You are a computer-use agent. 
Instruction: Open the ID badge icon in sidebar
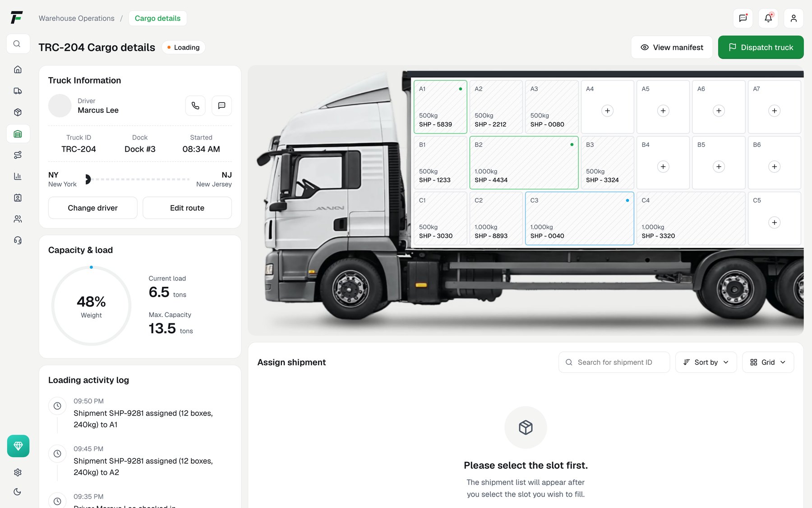[x=18, y=198]
